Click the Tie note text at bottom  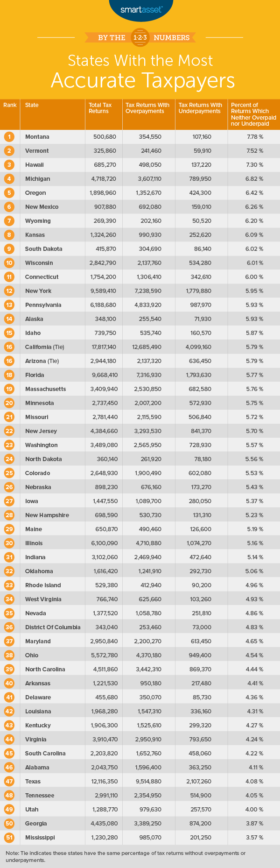pyautogui.click(x=126, y=856)
